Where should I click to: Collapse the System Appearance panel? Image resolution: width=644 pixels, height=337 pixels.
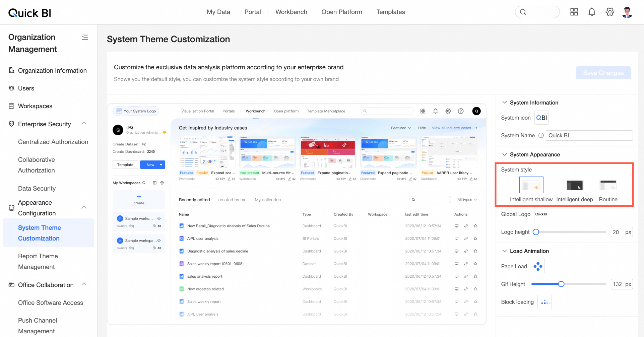504,154
